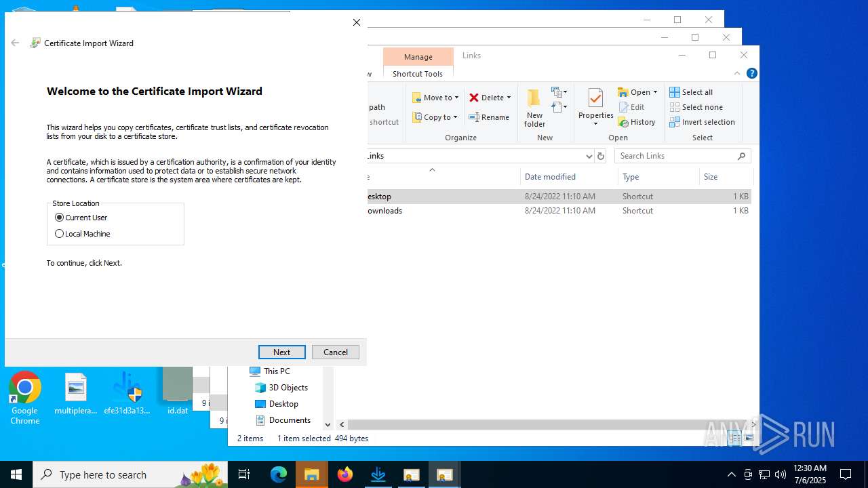Open File Explorer from the taskbar
The width and height of the screenshot is (868, 488).
[312, 474]
